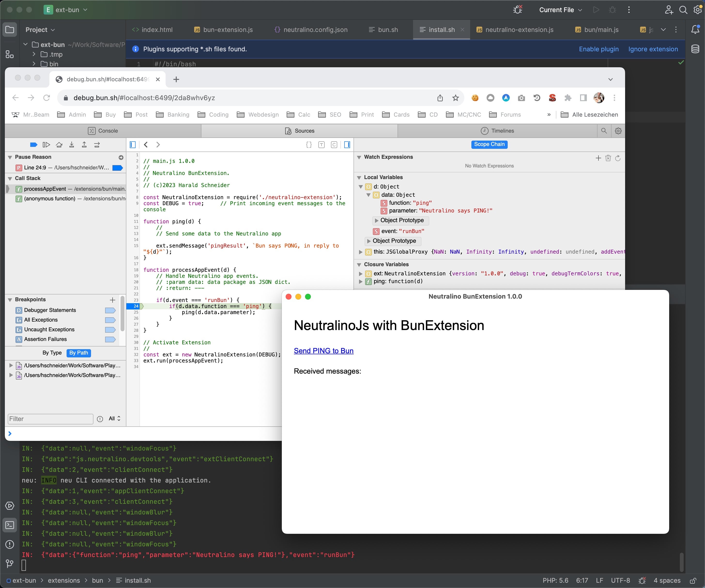
Task: Collapse the Pause Reason section
Action: click(x=10, y=157)
